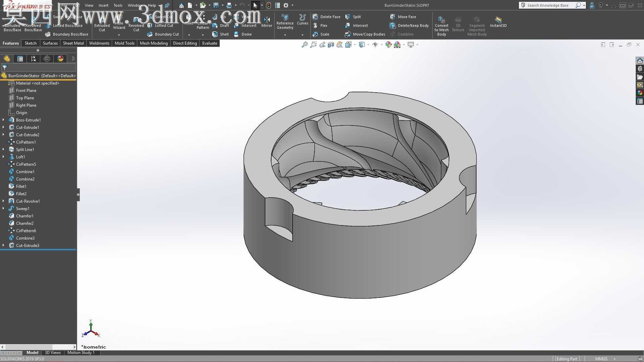Click the Zoom to Area icon
Screen dimensions: 644x362
coord(313,45)
